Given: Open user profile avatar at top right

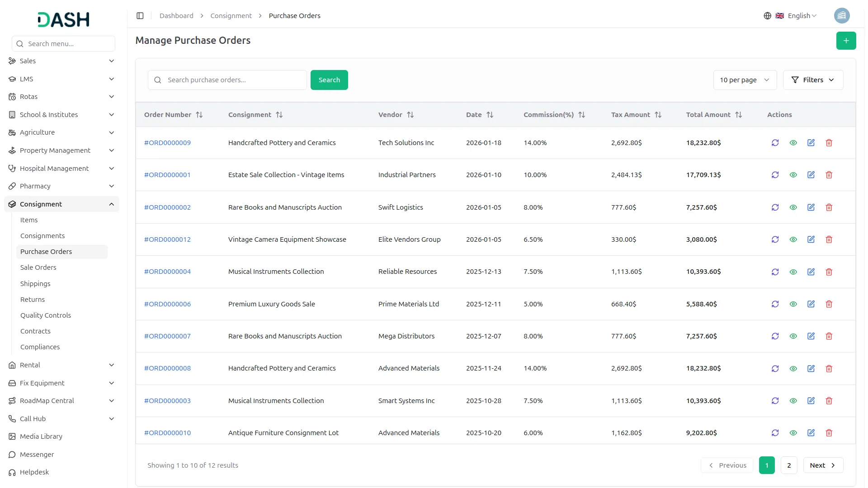Looking at the screenshot, I should click(841, 16).
